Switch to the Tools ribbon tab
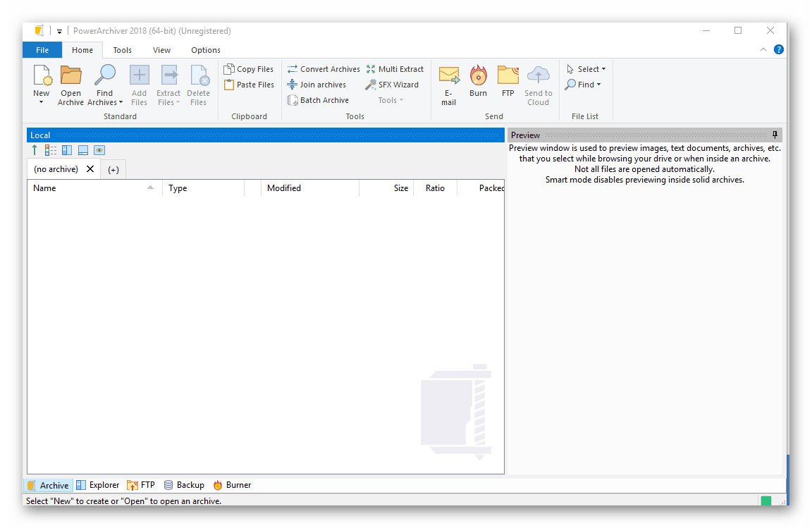The width and height of the screenshot is (812, 528). [x=122, y=50]
